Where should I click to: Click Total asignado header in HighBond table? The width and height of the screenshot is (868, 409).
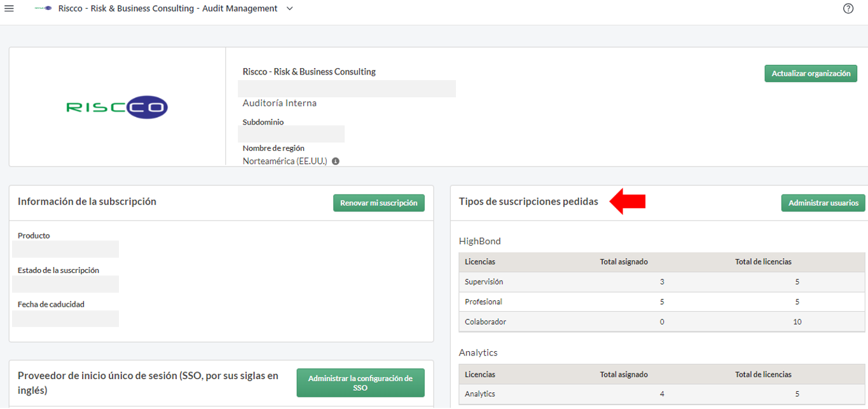pos(624,261)
